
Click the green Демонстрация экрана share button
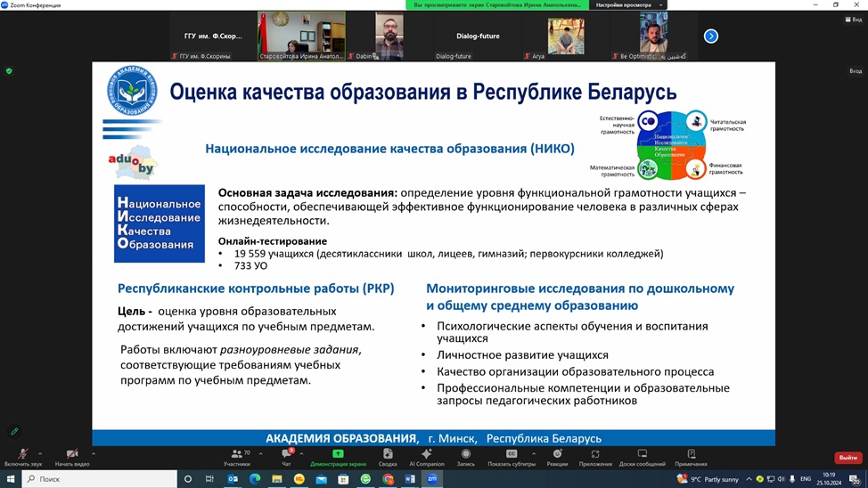pos(338,458)
